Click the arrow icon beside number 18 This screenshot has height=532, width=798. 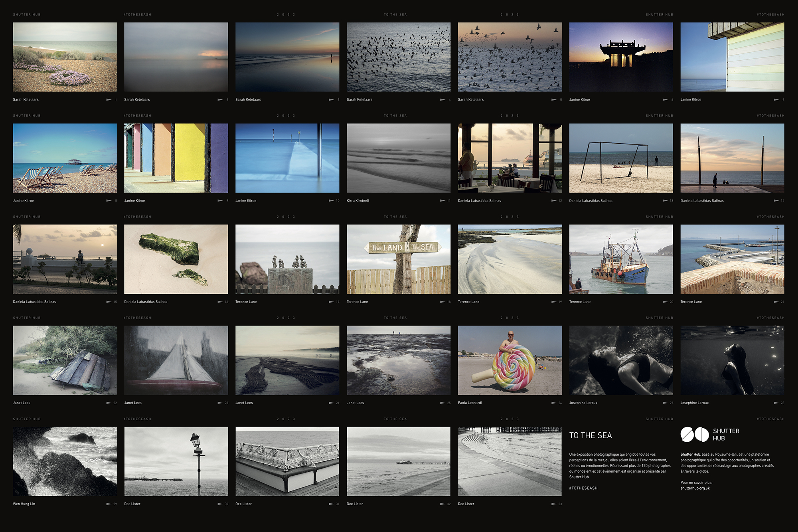442,302
